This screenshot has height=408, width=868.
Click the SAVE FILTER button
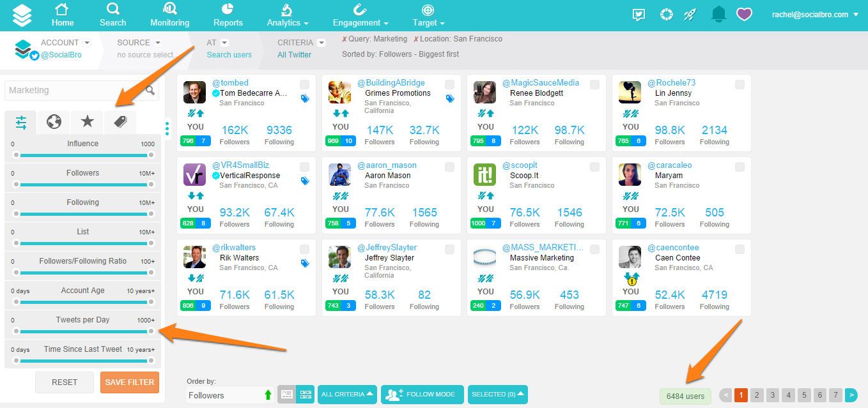130,382
